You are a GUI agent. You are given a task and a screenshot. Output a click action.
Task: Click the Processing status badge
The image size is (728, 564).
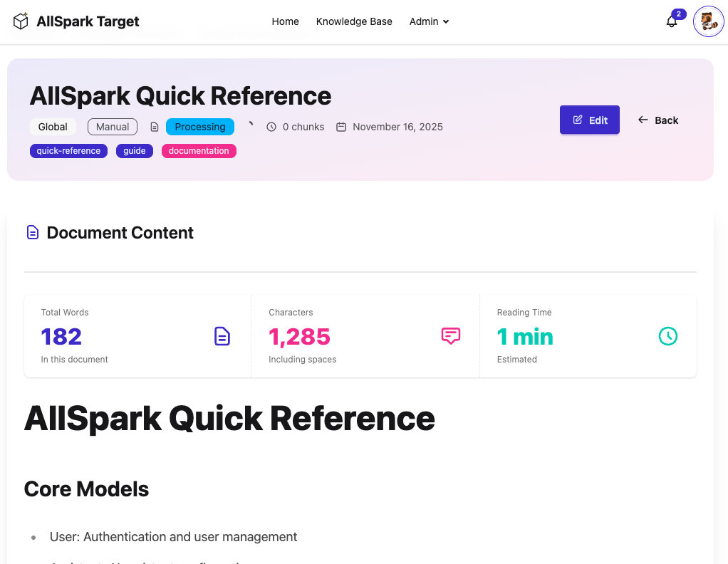point(200,127)
